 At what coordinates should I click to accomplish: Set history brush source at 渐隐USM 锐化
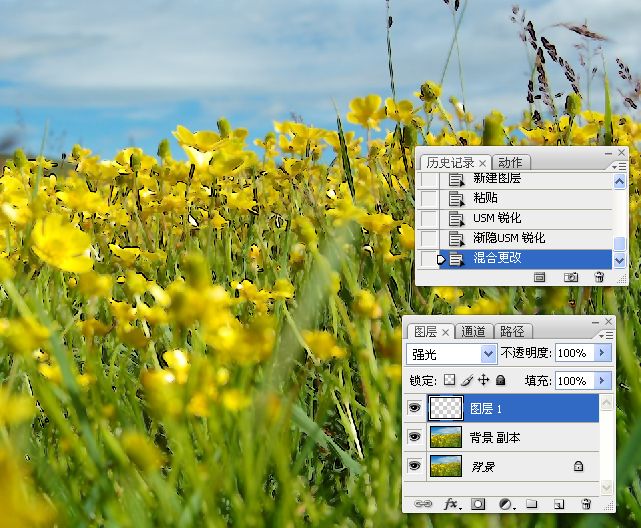[x=428, y=238]
